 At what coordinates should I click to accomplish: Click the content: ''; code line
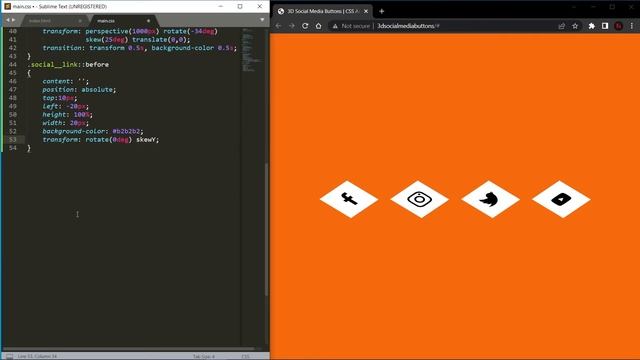click(65, 81)
